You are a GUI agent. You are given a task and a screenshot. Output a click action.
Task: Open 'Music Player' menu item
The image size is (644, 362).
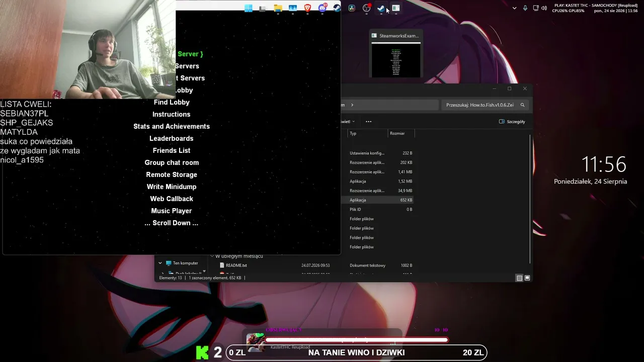coord(172,211)
